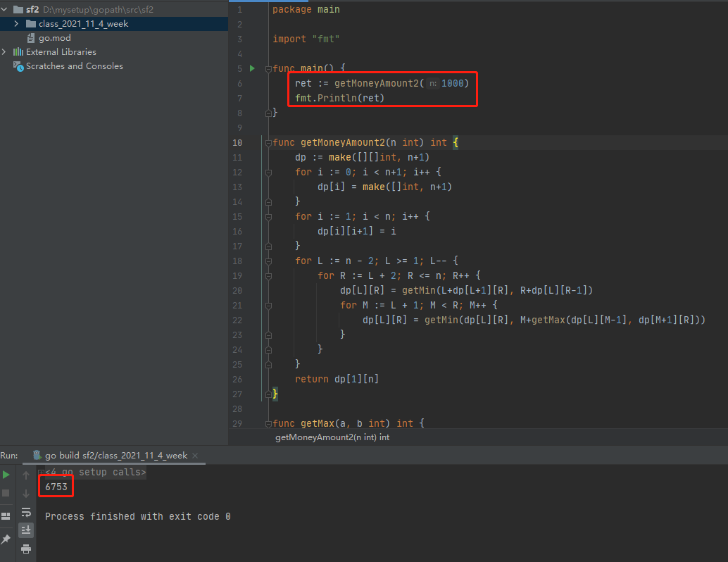Print the console output
The height and width of the screenshot is (562, 728).
coord(26,549)
